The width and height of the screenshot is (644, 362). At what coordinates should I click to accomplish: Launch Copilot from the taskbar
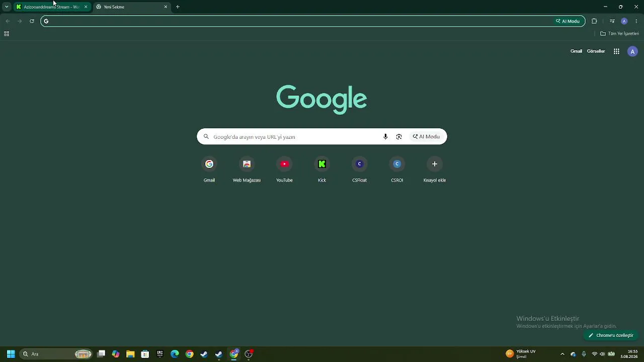pos(116,354)
